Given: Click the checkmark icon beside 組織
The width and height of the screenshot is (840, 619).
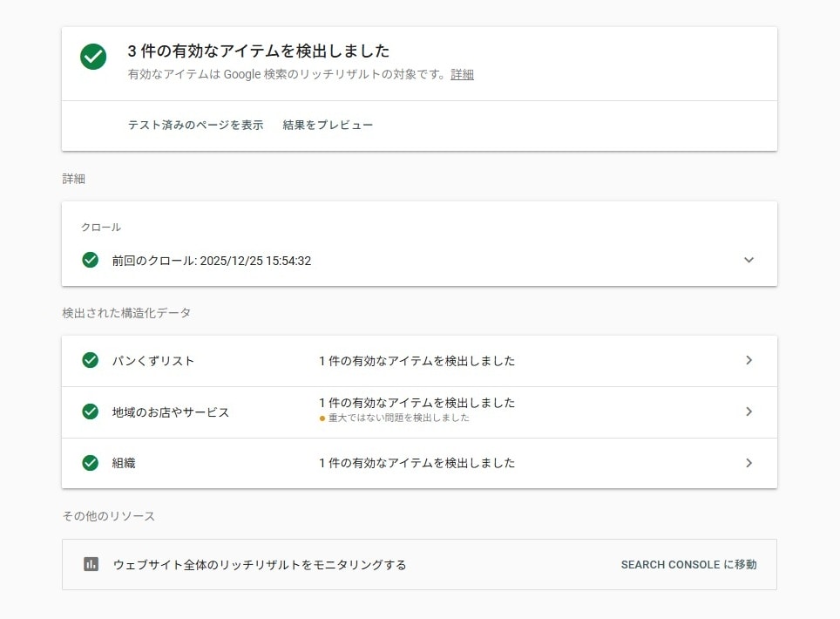Looking at the screenshot, I should (90, 463).
